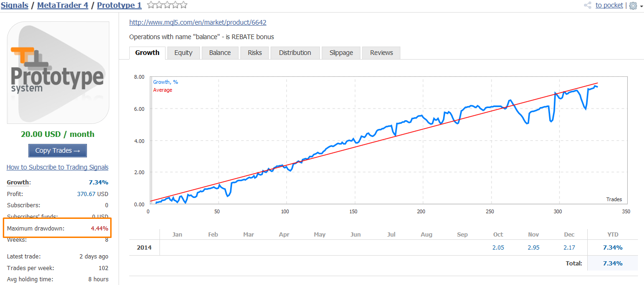This screenshot has height=285, width=644.
Task: Click the Subscribers label
Action: click(x=24, y=205)
